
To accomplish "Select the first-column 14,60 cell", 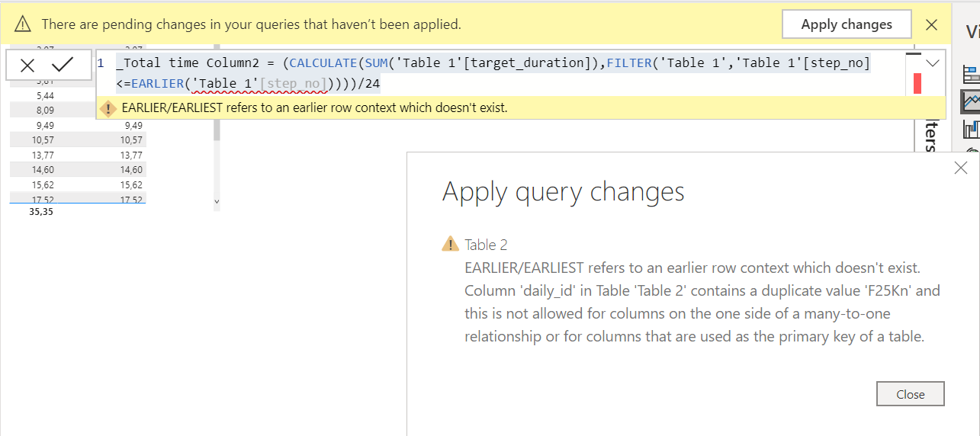I will click(x=44, y=169).
